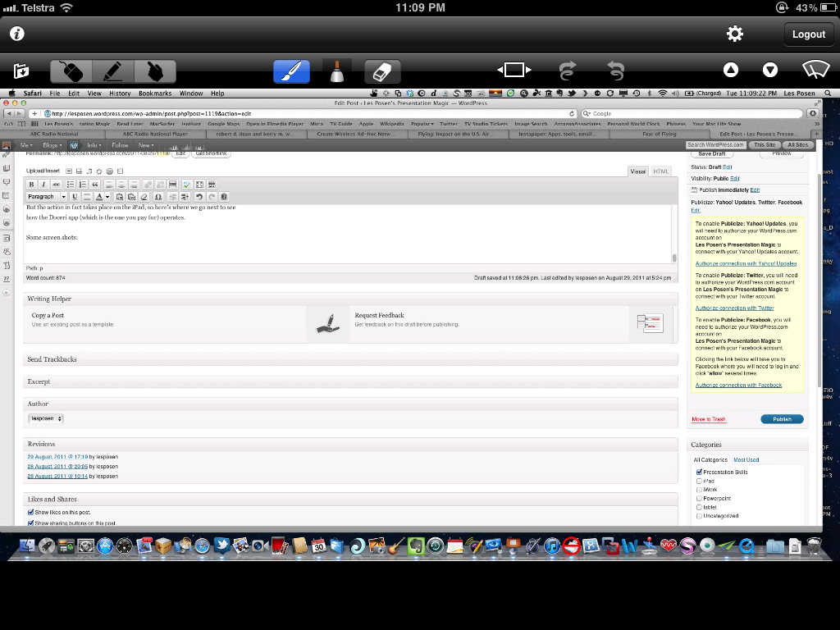Click the Move to Trash link
The width and height of the screenshot is (840, 630).
tap(708, 419)
